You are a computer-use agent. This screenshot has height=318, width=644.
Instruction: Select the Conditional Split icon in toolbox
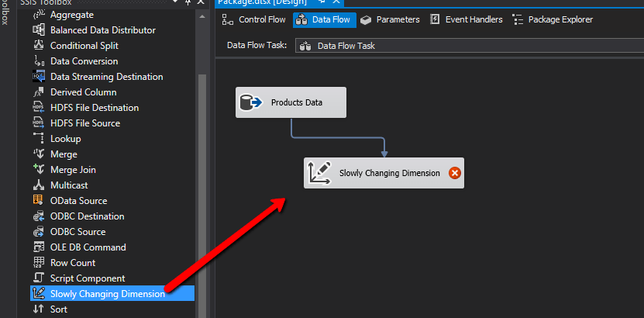[x=39, y=46]
